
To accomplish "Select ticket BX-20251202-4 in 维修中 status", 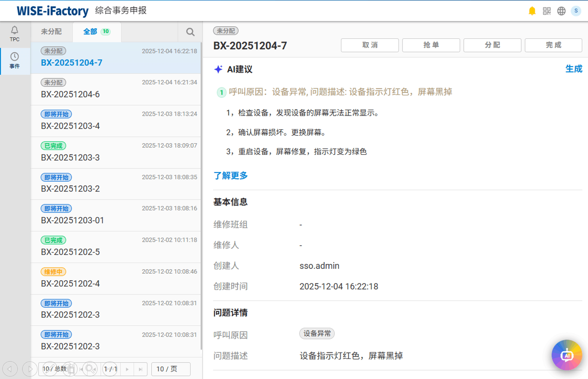I will click(116, 279).
